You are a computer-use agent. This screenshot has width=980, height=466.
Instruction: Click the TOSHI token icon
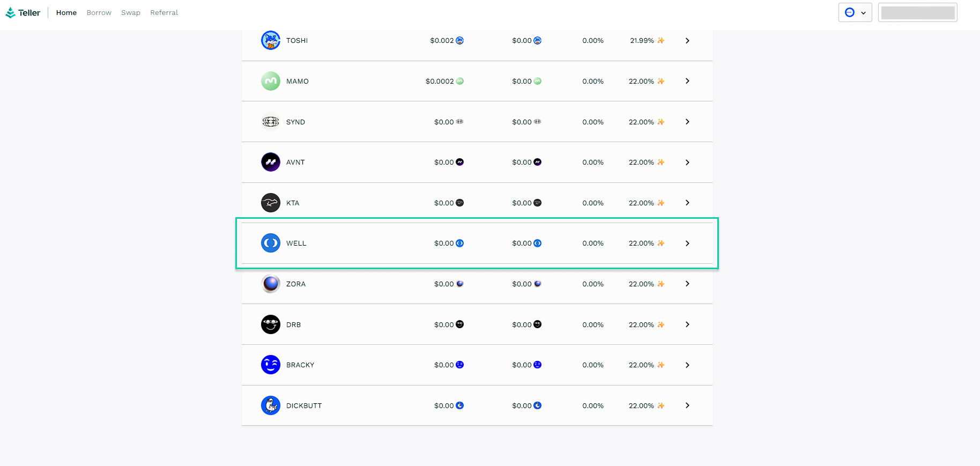[x=270, y=40]
